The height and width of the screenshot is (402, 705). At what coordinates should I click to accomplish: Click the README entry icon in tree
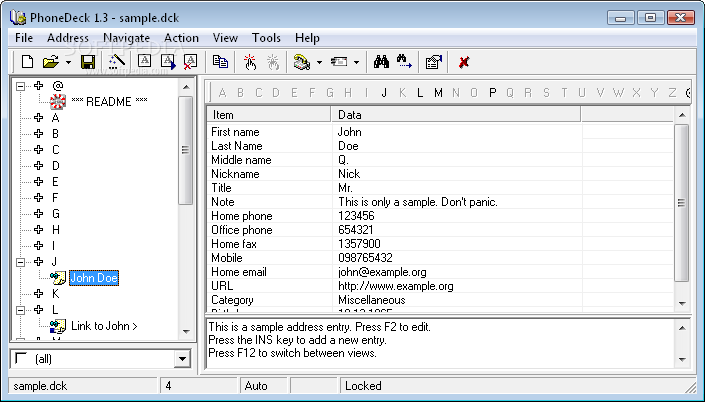pyautogui.click(x=58, y=102)
